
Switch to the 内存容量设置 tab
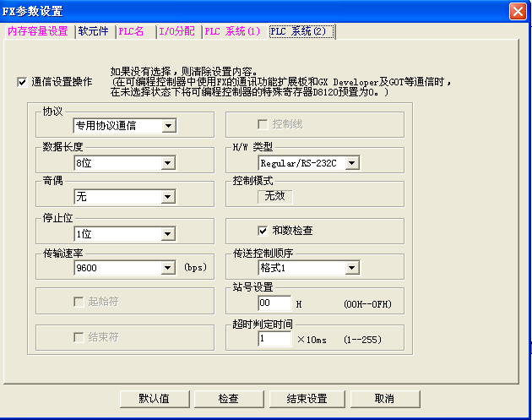coord(37,31)
